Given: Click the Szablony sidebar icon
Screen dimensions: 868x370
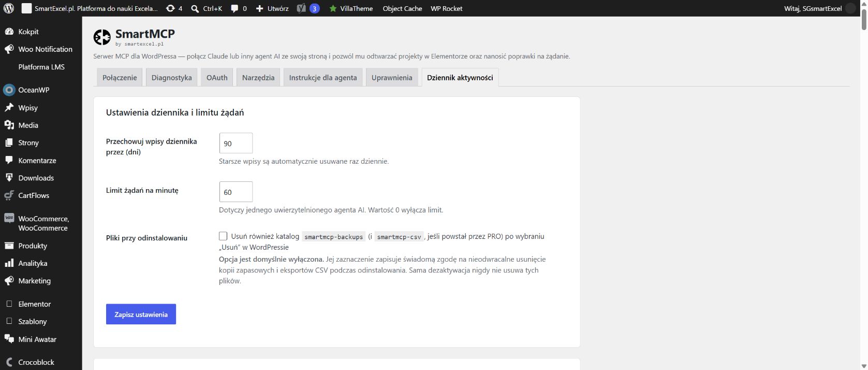Looking at the screenshot, I should tap(9, 321).
